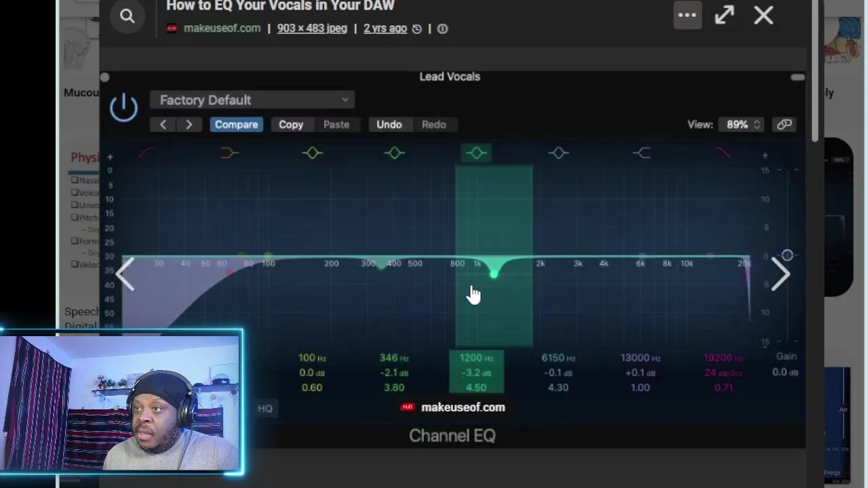This screenshot has height=488, width=868.
Task: Click the +0.1 dB gain value
Action: pyautogui.click(x=640, y=373)
